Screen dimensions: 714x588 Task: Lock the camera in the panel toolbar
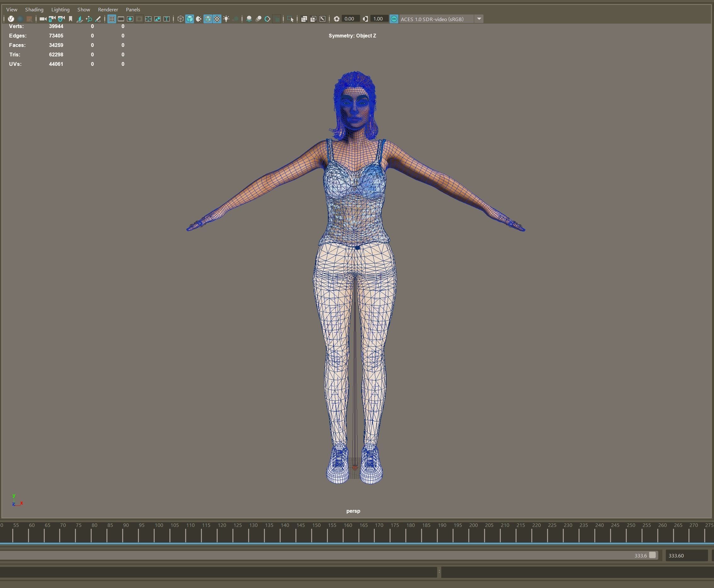tap(51, 19)
